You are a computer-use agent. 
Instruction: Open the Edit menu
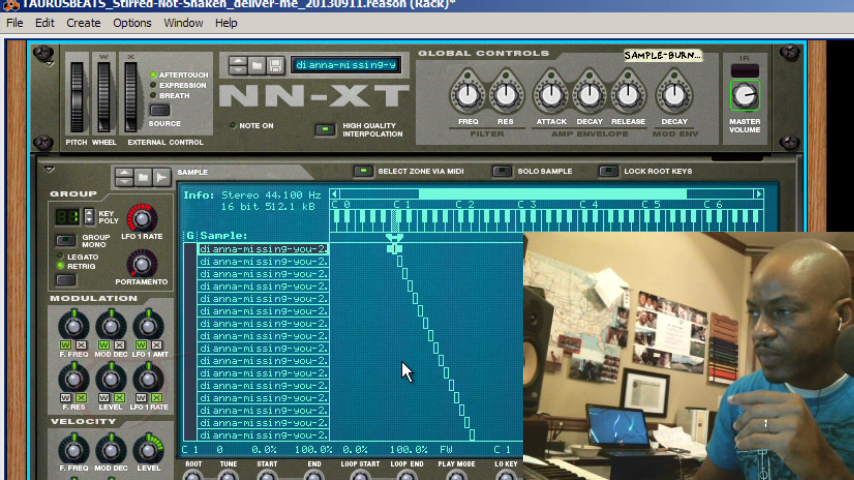point(45,23)
